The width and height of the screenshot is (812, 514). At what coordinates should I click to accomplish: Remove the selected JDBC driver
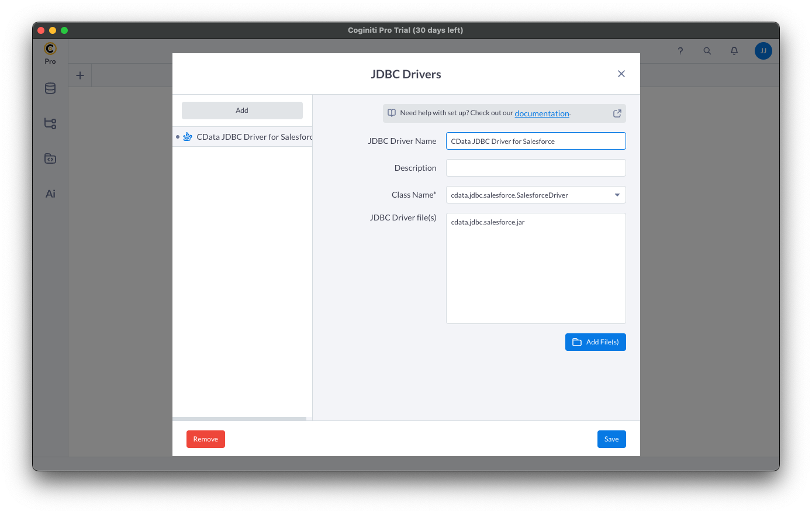(x=205, y=439)
